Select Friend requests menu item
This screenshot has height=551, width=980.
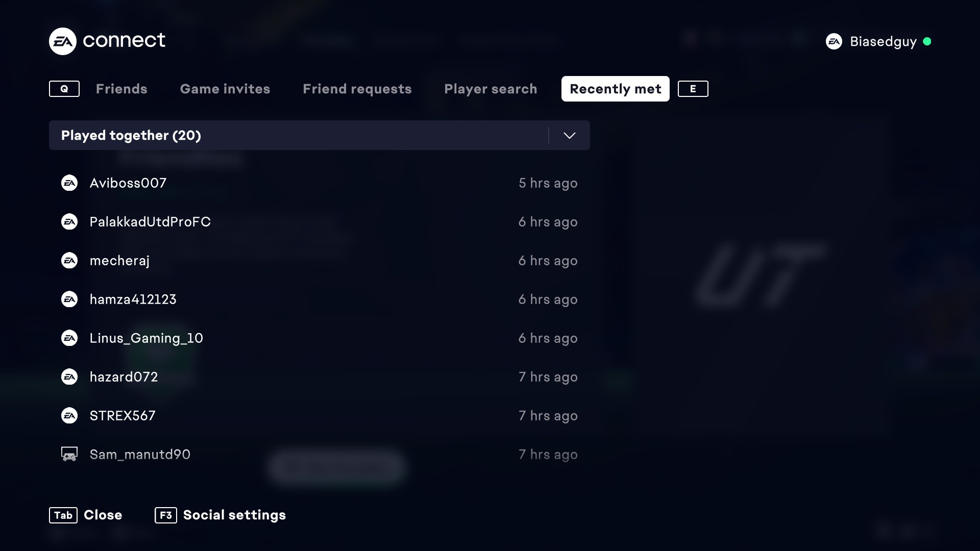[x=357, y=89]
